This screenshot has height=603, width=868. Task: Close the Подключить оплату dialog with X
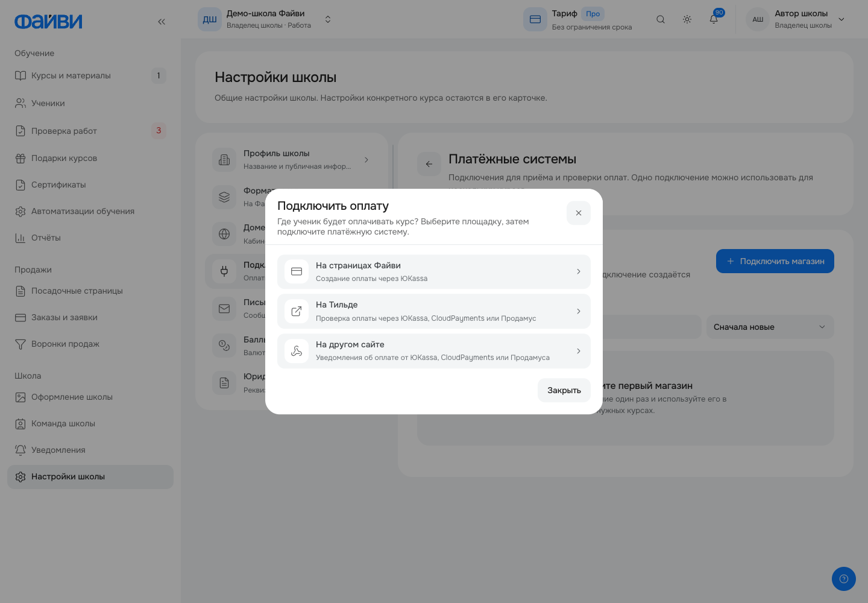pyautogui.click(x=579, y=213)
